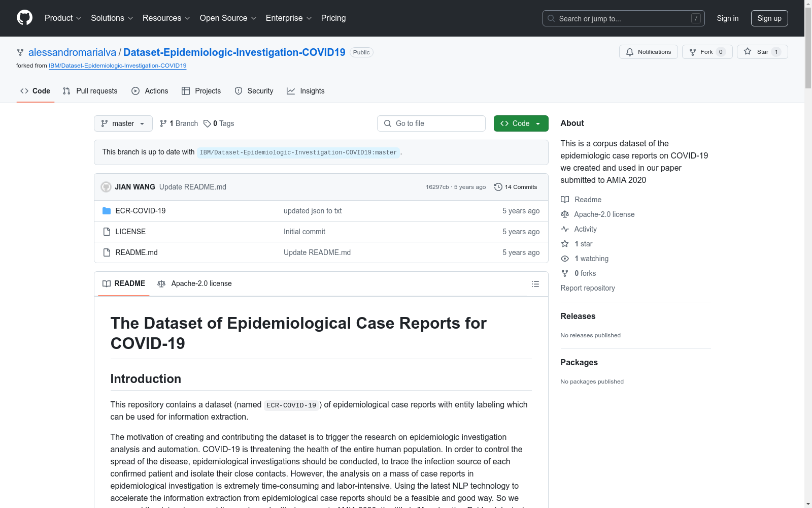Click the Sign up button
Image resolution: width=812 pixels, height=508 pixels.
(769, 18)
